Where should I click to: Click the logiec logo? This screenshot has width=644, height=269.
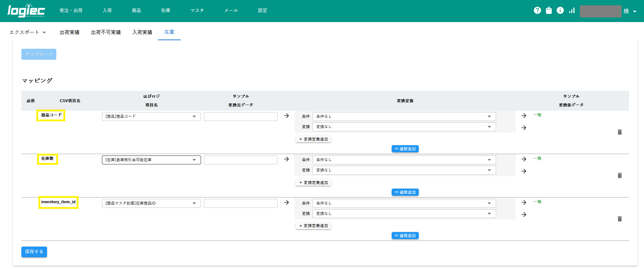26,11
